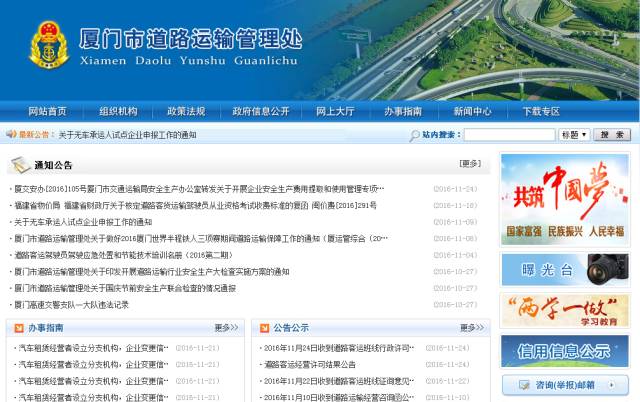Focus the 站内搜索 text input field
The height and width of the screenshot is (402, 640).
coord(509,134)
